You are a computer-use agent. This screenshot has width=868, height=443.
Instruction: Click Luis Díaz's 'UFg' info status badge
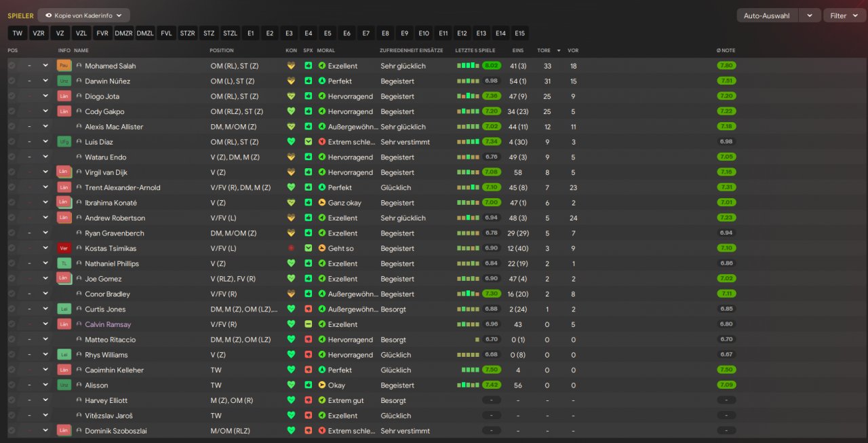pyautogui.click(x=64, y=142)
